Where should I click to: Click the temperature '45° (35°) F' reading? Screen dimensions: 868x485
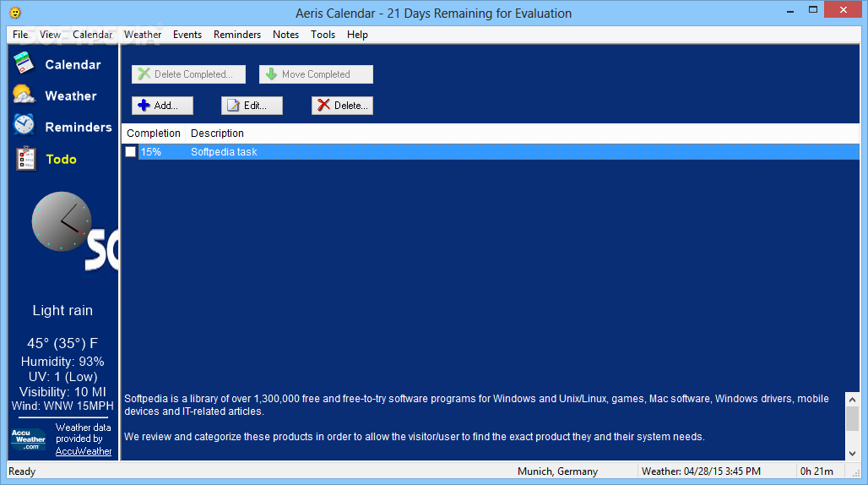pyautogui.click(x=62, y=343)
